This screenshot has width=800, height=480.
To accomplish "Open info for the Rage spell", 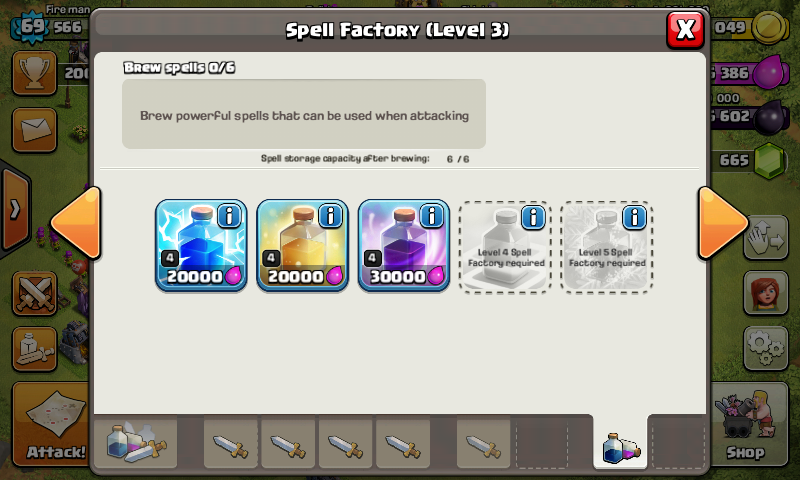I will click(x=432, y=216).
